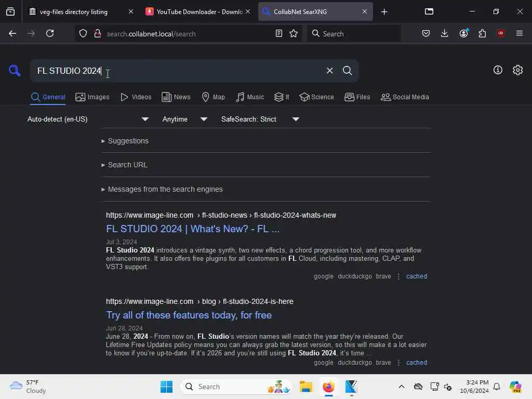Select the Science search category
532x399 pixels.
316,97
